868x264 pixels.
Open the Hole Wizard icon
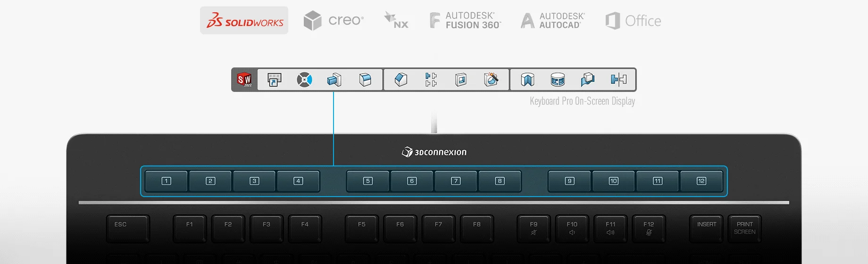pos(491,80)
